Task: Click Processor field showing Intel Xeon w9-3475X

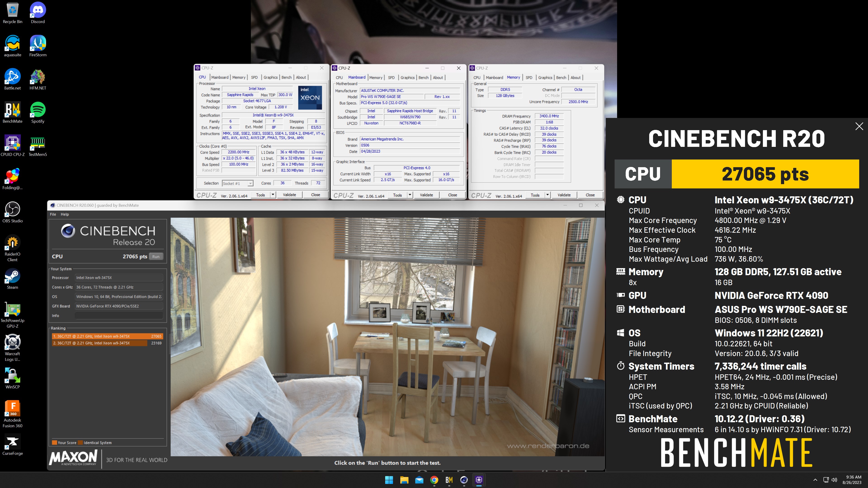Action: [119, 278]
